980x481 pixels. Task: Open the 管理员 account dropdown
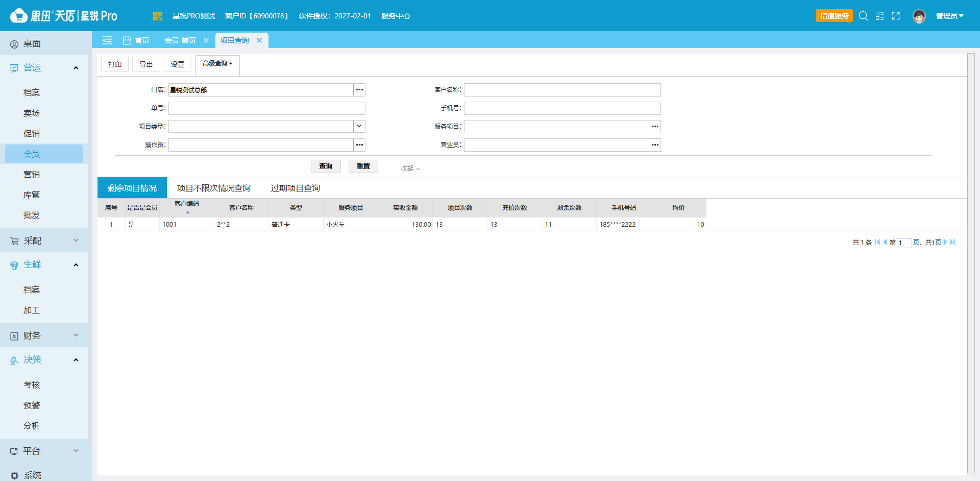tap(949, 16)
